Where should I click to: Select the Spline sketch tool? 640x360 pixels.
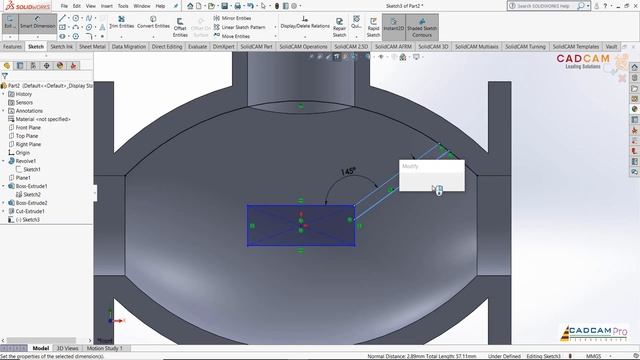[89, 18]
